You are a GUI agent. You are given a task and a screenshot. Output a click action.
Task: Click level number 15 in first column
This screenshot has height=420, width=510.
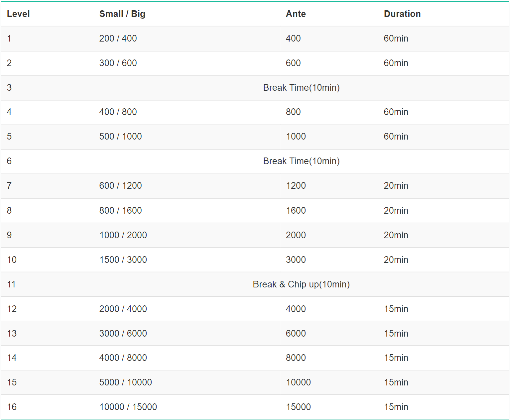[12, 382]
